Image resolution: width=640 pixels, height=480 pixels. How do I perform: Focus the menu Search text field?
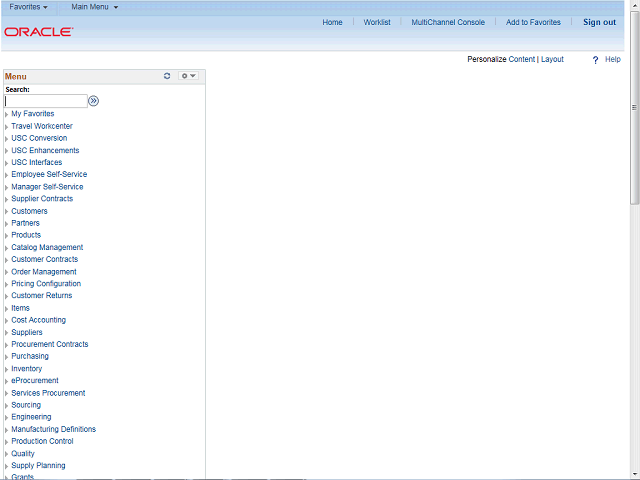tap(46, 101)
